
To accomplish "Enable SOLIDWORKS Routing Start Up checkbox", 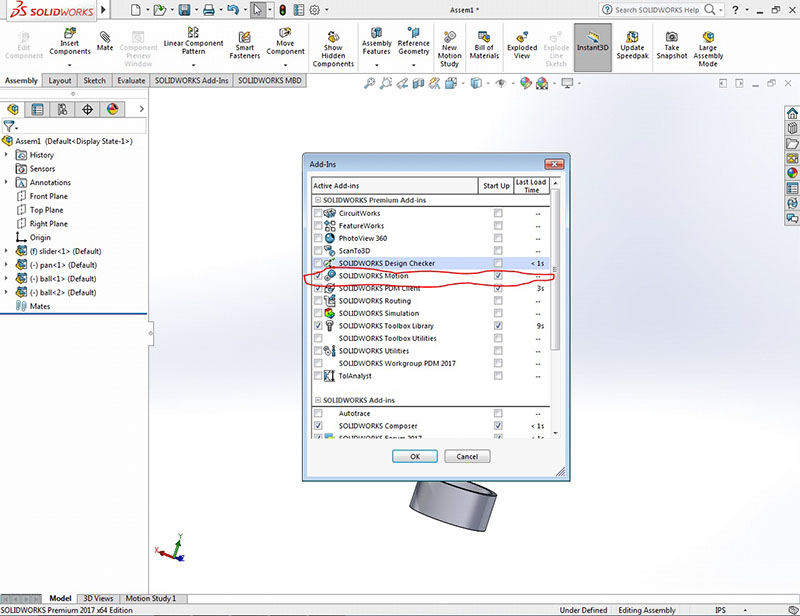I will coord(498,301).
